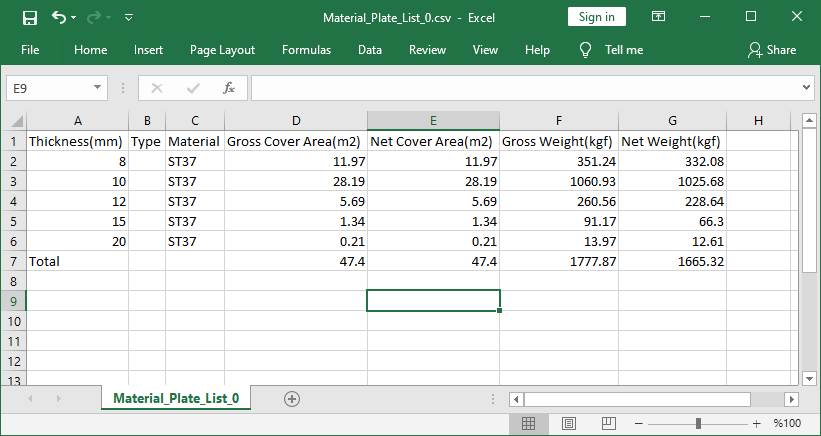Image resolution: width=821 pixels, height=436 pixels.
Task: Click the Save icon in the title bar
Action: point(29,17)
